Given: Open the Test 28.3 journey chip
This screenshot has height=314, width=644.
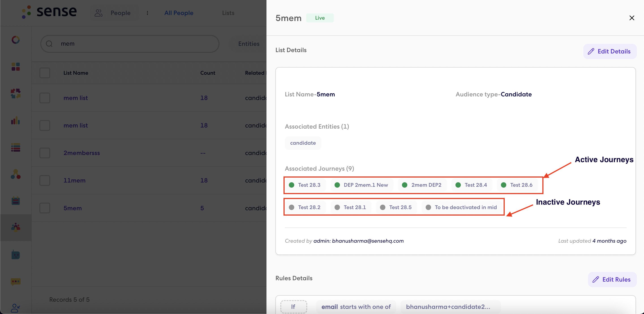Looking at the screenshot, I should pos(305,185).
